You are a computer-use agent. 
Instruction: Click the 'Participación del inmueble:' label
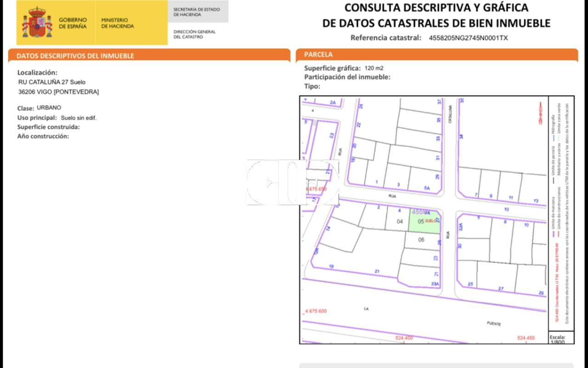(347, 77)
